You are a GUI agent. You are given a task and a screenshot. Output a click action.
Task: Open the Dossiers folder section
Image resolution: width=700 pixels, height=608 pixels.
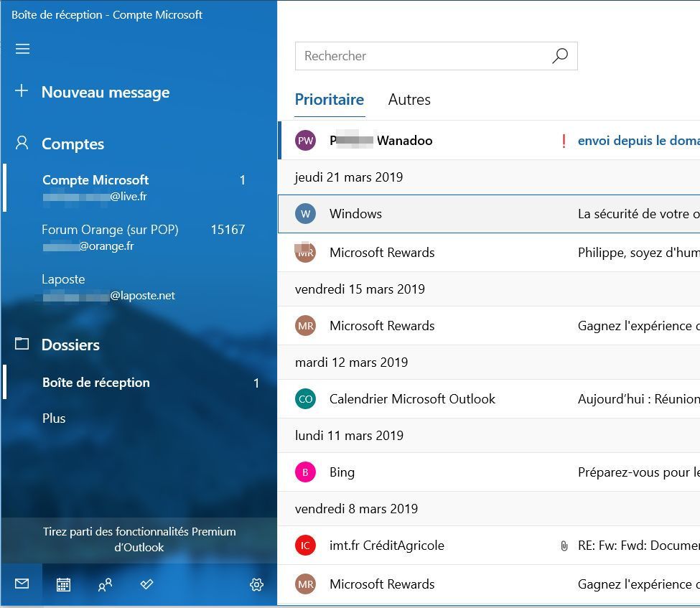[x=70, y=345]
